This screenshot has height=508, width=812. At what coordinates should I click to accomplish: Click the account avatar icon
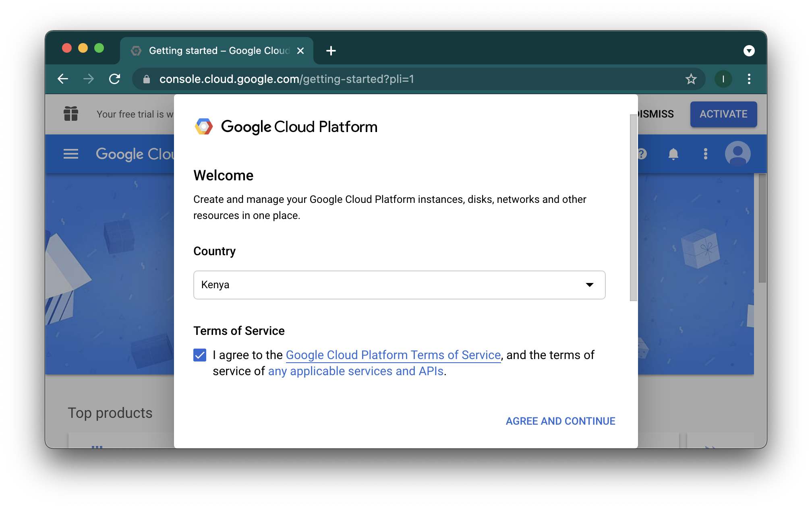[x=737, y=154]
